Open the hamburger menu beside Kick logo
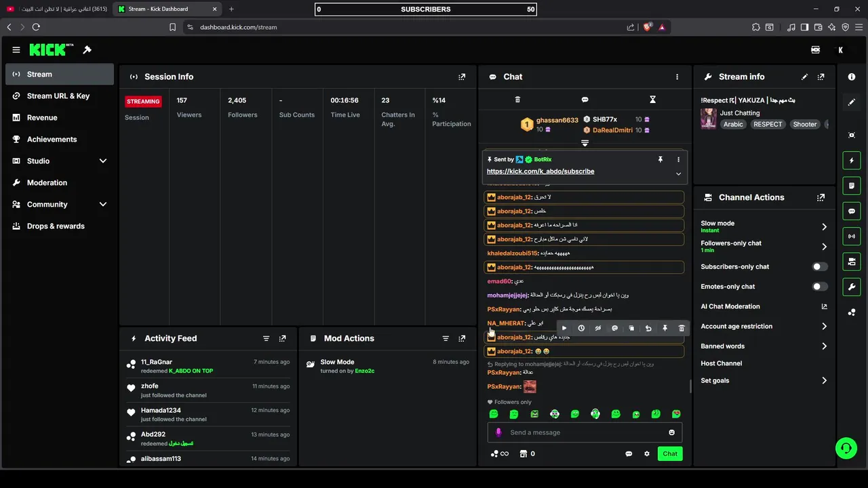The width and height of the screenshot is (868, 488). pos(16,49)
